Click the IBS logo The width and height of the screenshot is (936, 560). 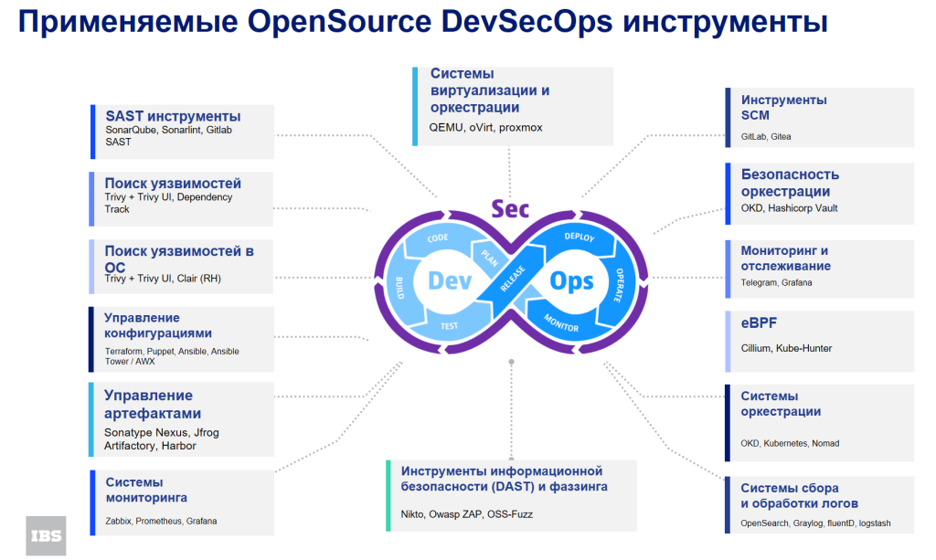pyautogui.click(x=46, y=535)
